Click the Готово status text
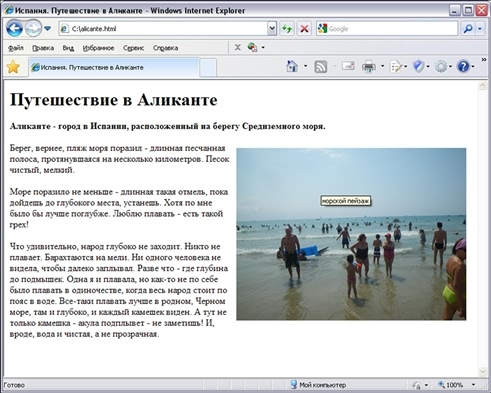Viewport: 491px width, 393px height. coord(14,385)
